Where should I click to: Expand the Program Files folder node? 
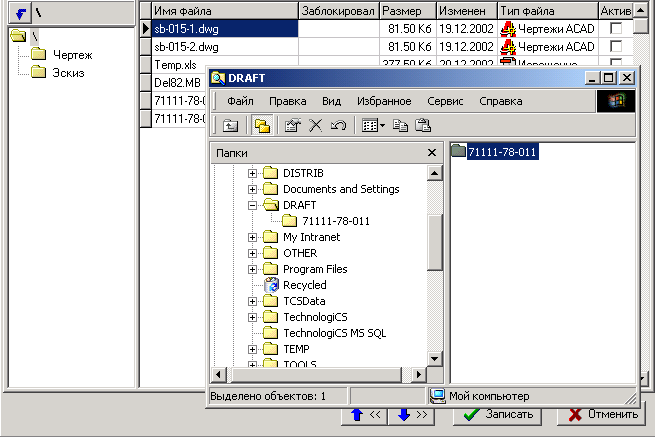[x=253, y=269]
